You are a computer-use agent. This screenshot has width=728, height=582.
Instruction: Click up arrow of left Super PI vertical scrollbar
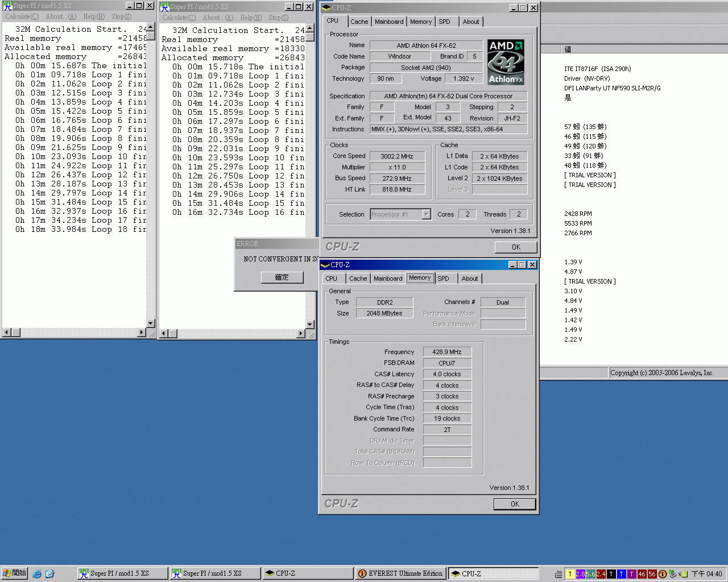(151, 27)
